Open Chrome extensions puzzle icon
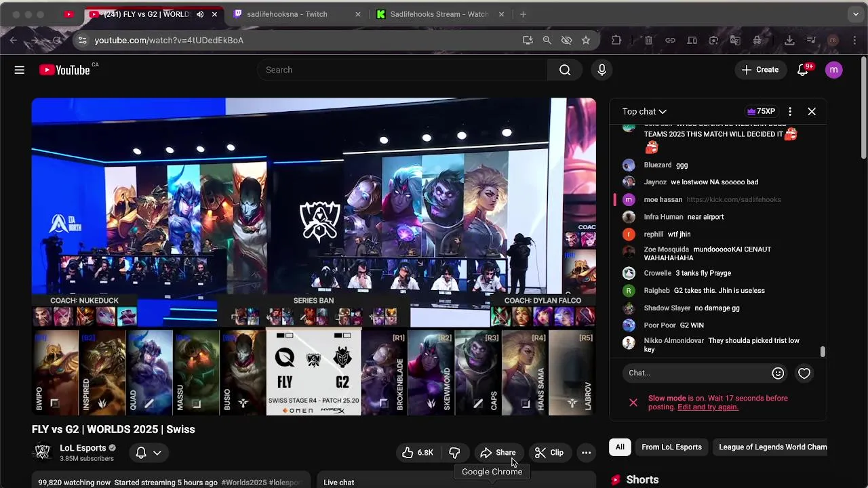The width and height of the screenshot is (868, 488). click(616, 41)
